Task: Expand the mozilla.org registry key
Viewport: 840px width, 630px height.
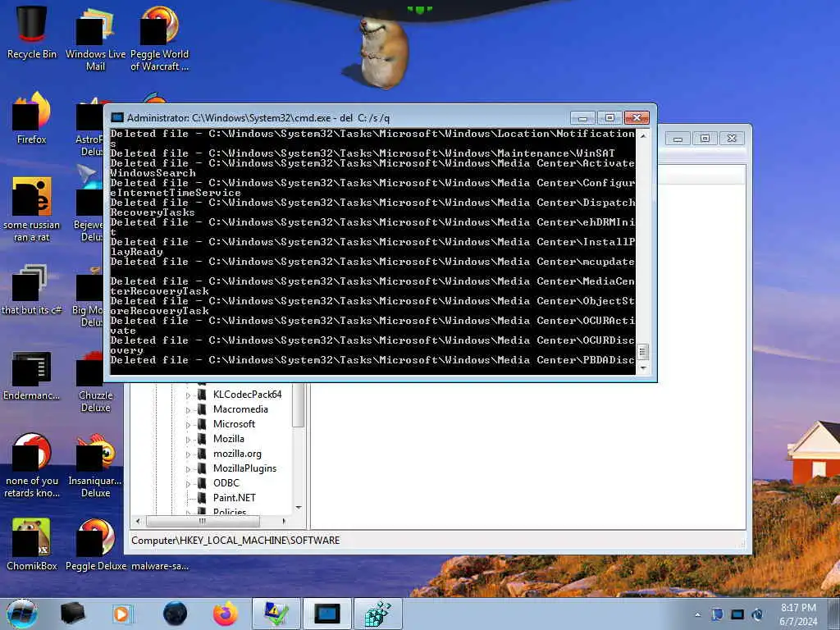Action: coord(188,454)
